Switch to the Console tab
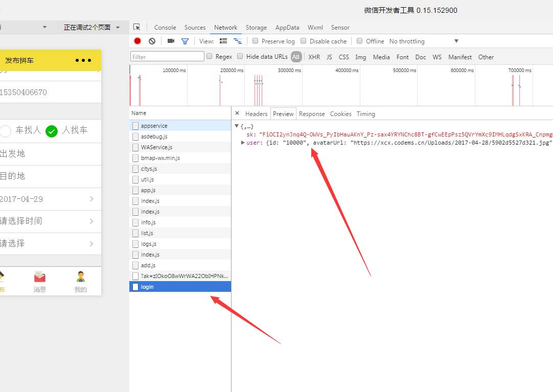Image resolution: width=553 pixels, height=392 pixels. coord(165,28)
